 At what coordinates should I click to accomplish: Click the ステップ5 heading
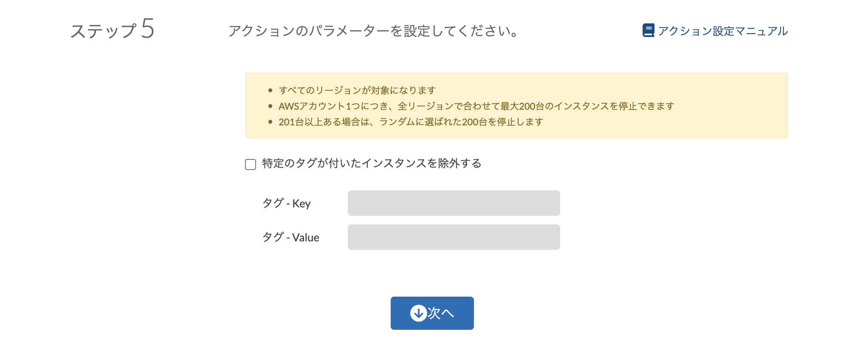tap(112, 30)
